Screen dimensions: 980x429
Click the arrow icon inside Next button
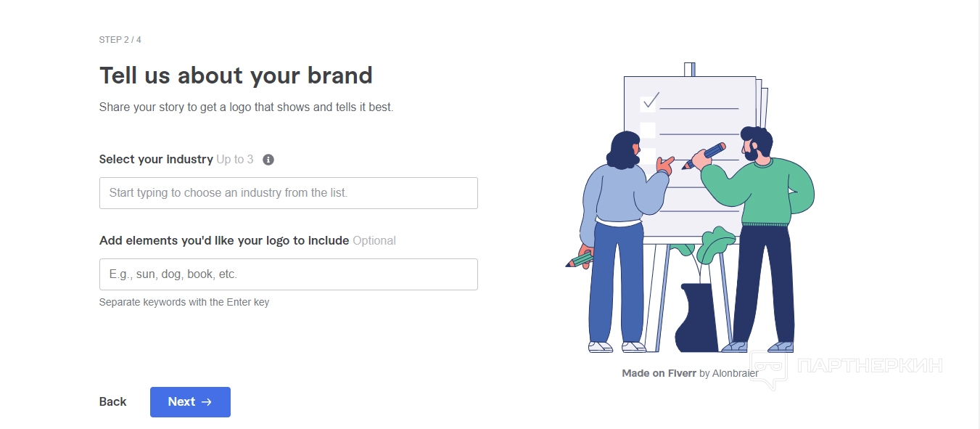[207, 402]
